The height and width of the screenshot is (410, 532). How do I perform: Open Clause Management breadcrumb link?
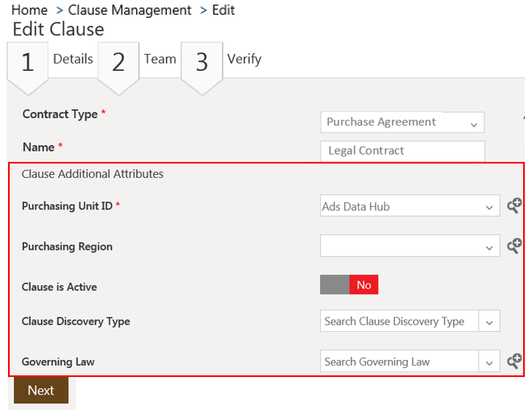point(130,10)
